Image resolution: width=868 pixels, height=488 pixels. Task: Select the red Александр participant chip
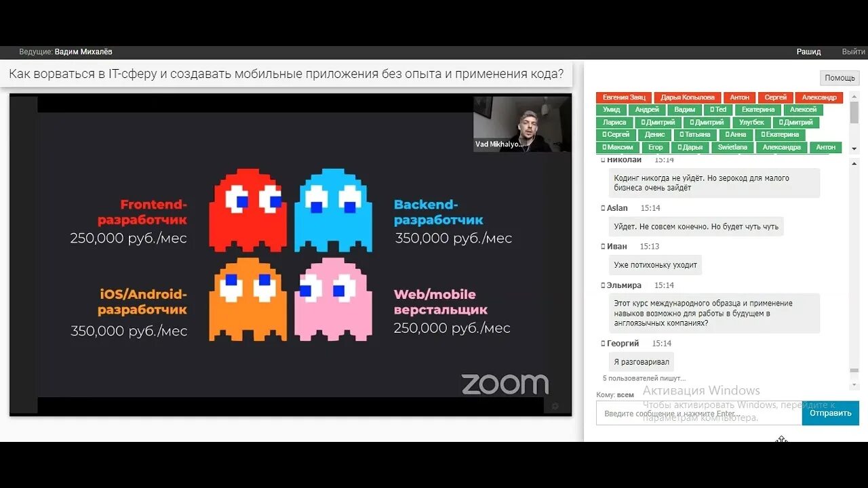[818, 98]
